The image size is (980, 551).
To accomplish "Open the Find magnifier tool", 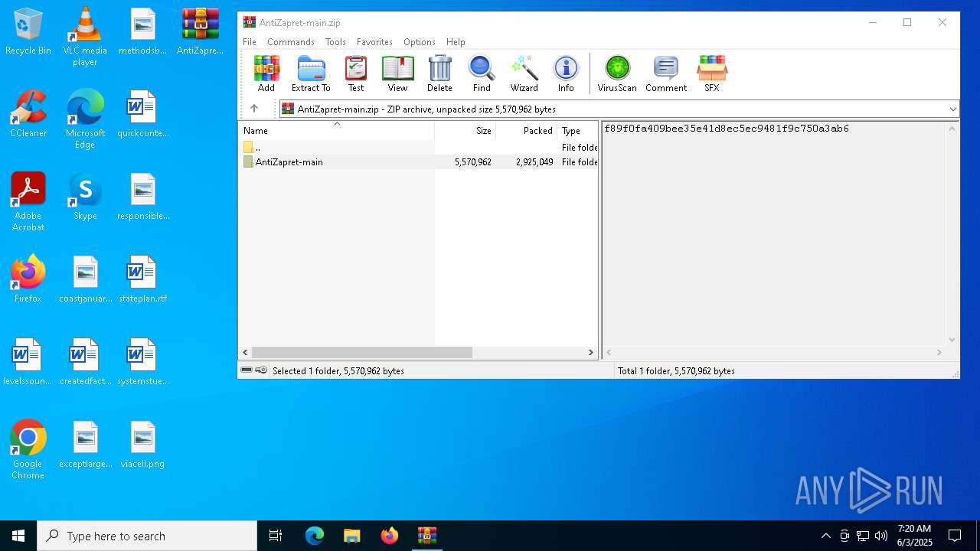I will 482,73.
